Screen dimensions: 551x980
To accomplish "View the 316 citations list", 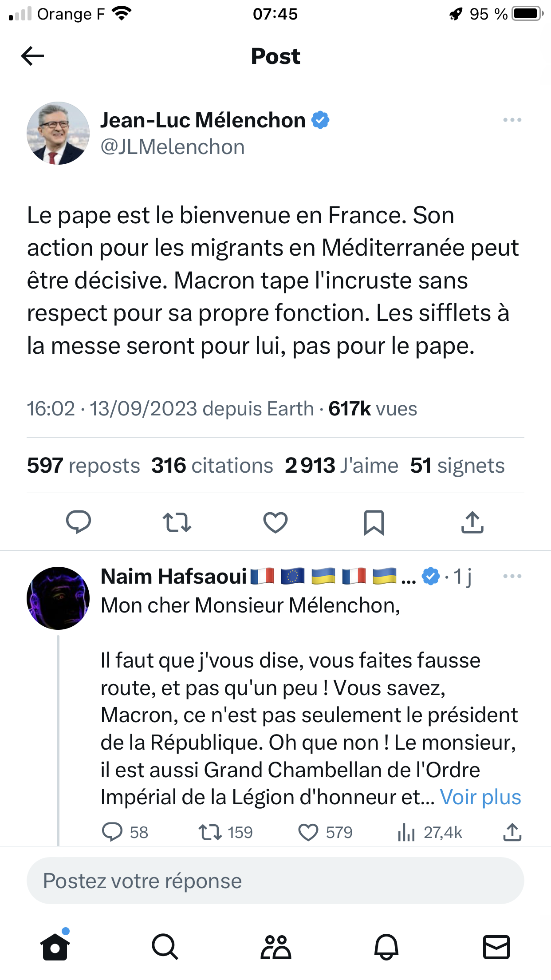I will 212,466.
